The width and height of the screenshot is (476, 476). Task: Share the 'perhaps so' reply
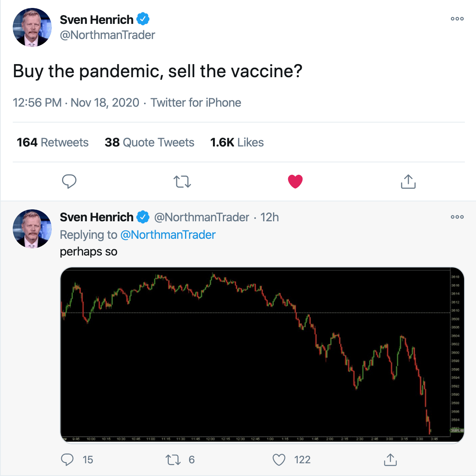coord(390,460)
